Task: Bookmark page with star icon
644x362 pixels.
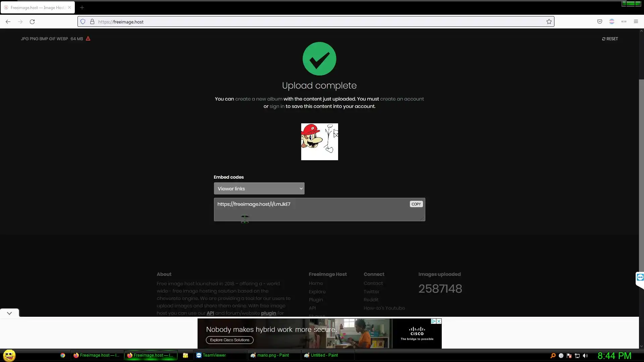Action: point(549,22)
